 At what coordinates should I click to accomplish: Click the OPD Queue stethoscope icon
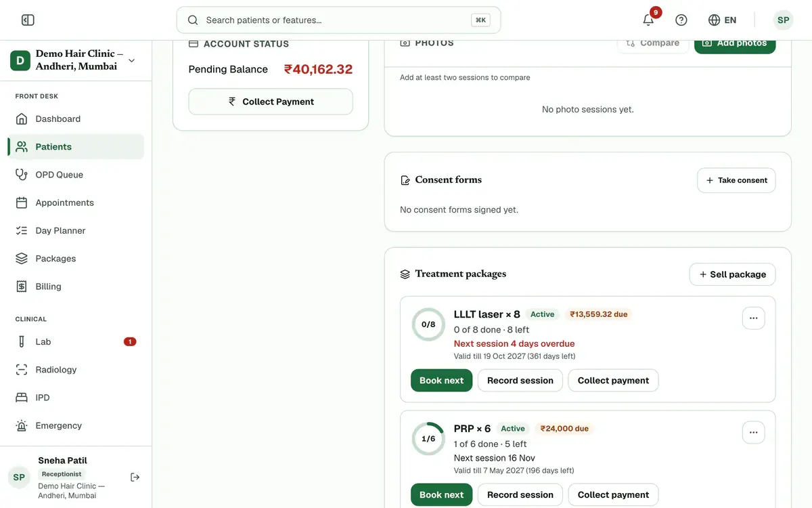[22, 174]
